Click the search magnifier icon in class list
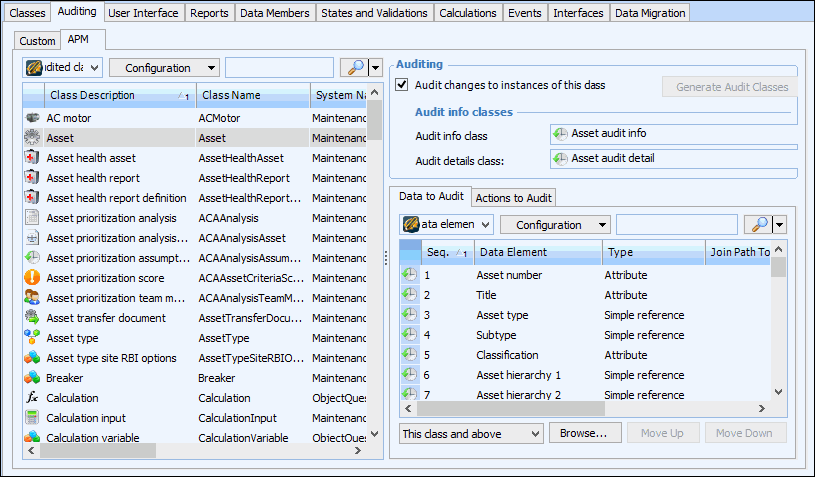The image size is (815, 477). pos(353,68)
